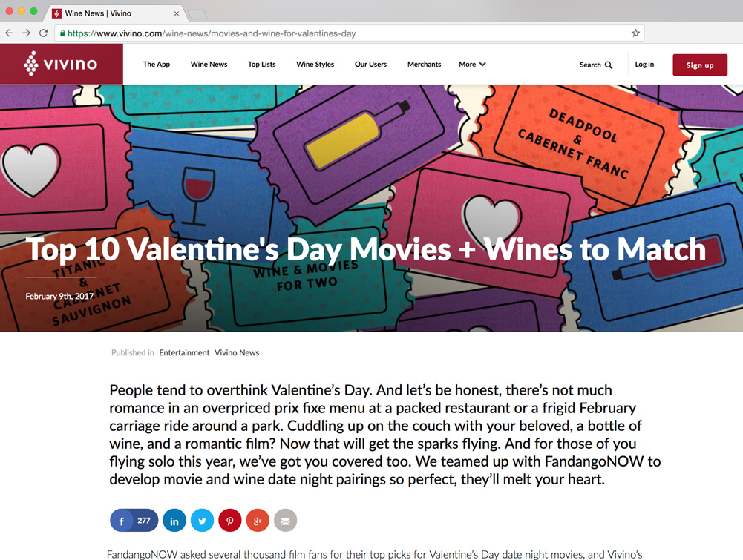The width and height of the screenshot is (743, 560).
Task: Share the article on Google Plus
Action: click(x=258, y=521)
